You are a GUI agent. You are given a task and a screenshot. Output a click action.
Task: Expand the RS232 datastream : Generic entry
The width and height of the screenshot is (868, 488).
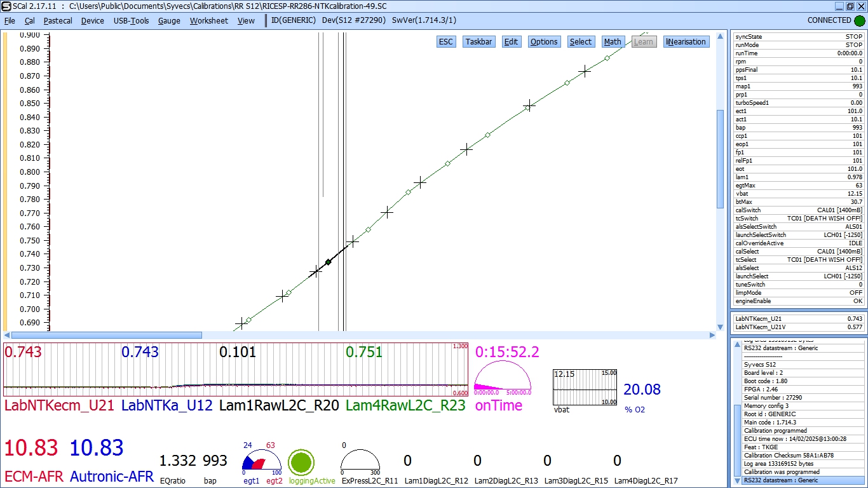tap(796, 480)
